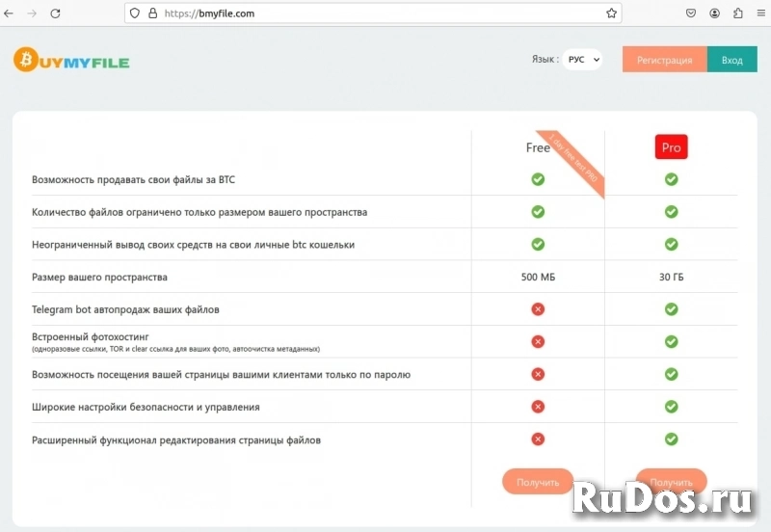Reload the page with the refresh icon
Viewport: 771px width, 532px height.
(55, 13)
